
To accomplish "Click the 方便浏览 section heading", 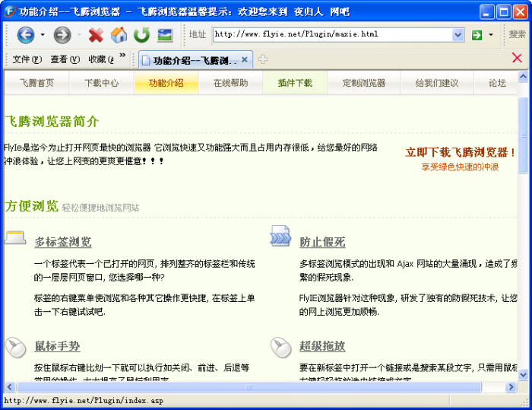I will [x=32, y=206].
